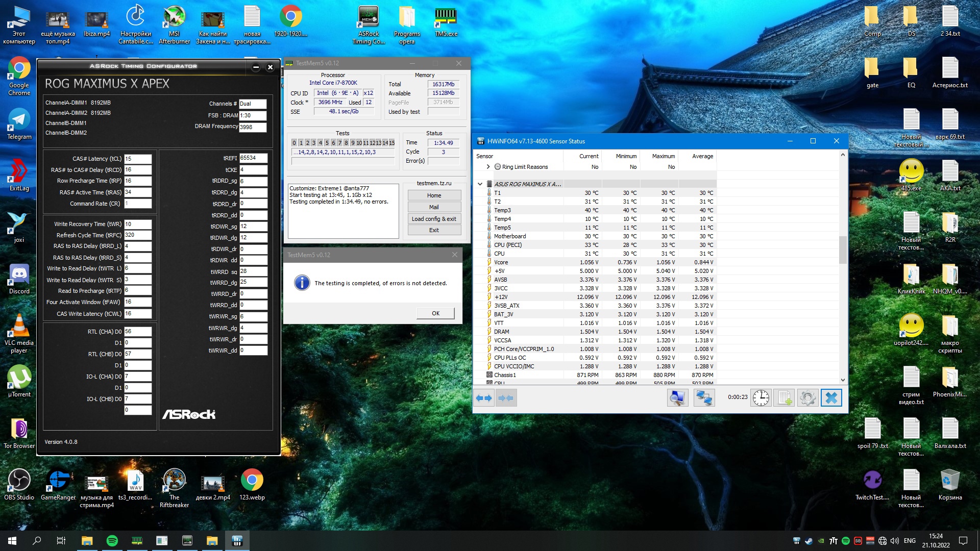Click HWiNFO shrink columns arrows button
The width and height of the screenshot is (980, 551).
[506, 398]
